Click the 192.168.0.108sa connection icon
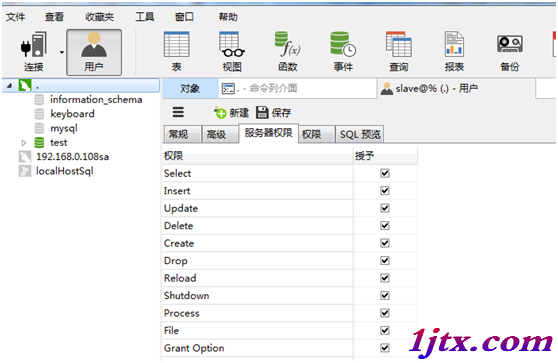Viewport: 558px width, 363px height. click(25, 157)
